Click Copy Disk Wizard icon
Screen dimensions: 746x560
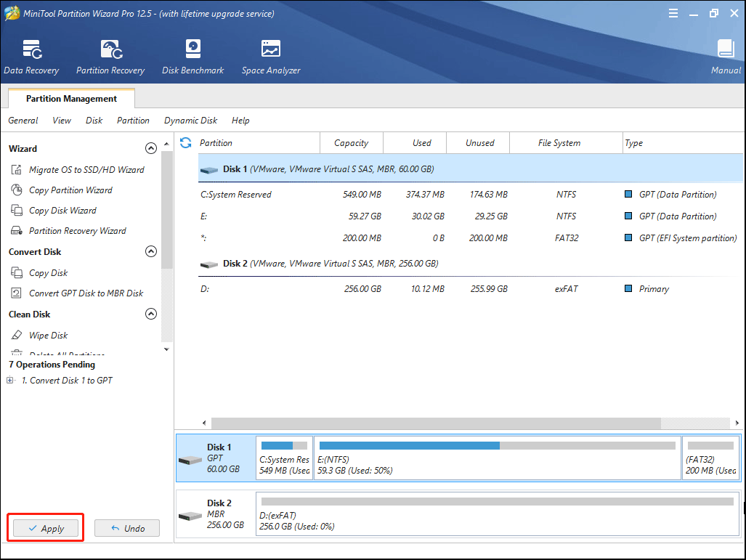pos(17,211)
